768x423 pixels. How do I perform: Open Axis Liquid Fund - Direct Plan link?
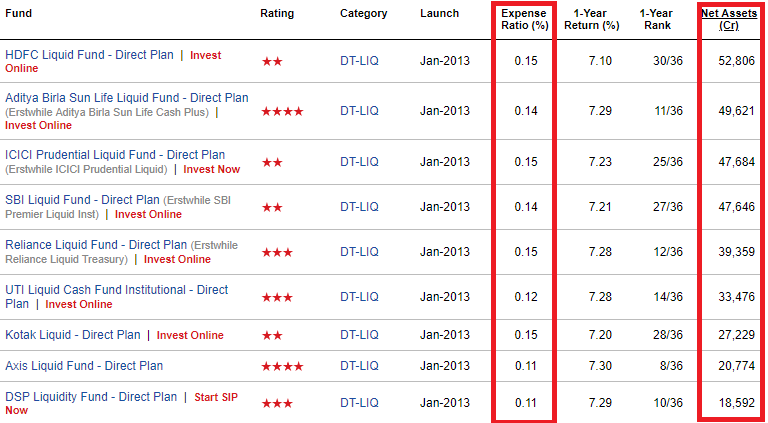tap(84, 366)
